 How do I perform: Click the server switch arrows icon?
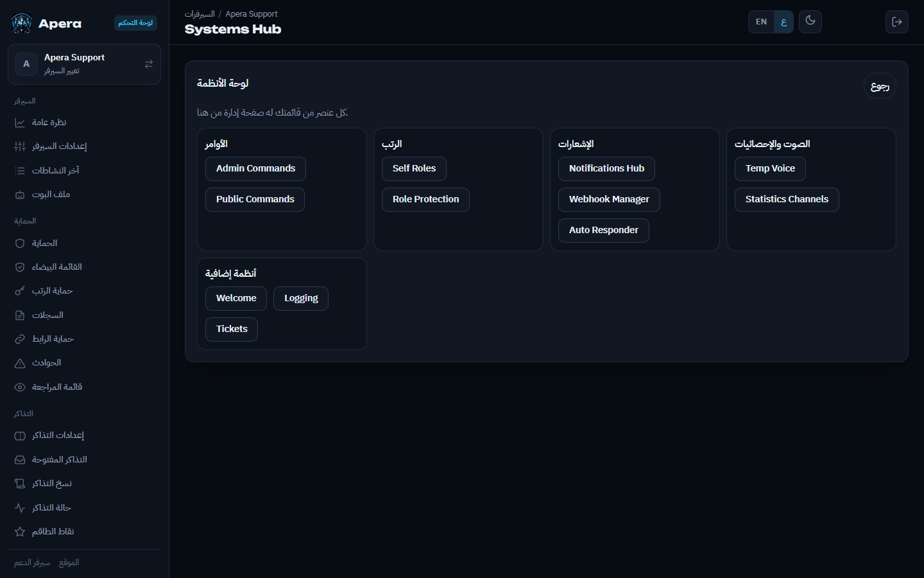click(149, 64)
